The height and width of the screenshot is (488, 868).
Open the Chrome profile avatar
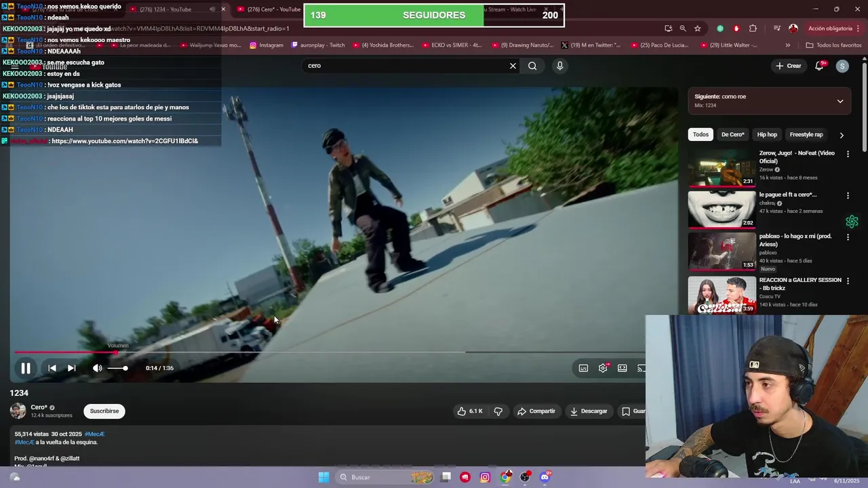pos(793,28)
